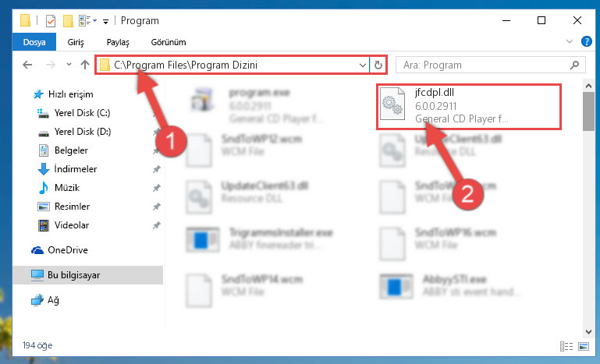Switch to the Görünüm tab
The width and height of the screenshot is (600, 364).
pos(169,42)
